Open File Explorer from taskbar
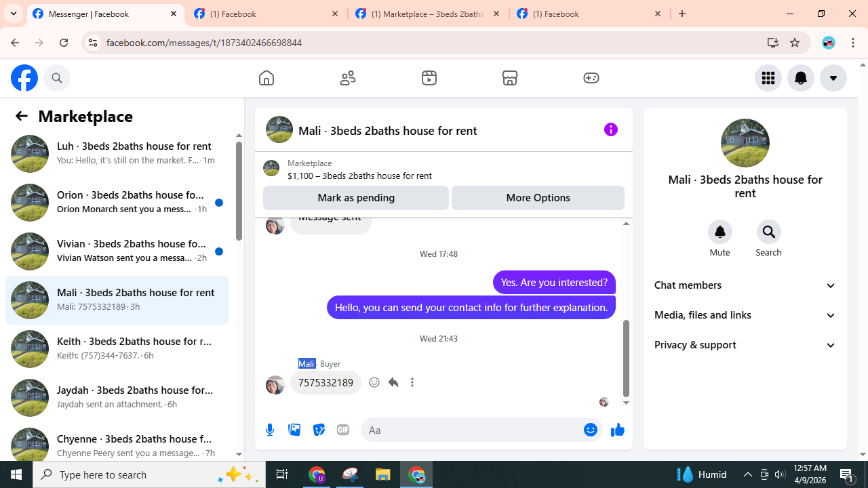 pos(383,474)
